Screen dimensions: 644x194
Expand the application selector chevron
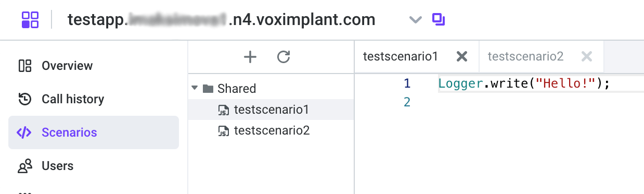(x=415, y=20)
